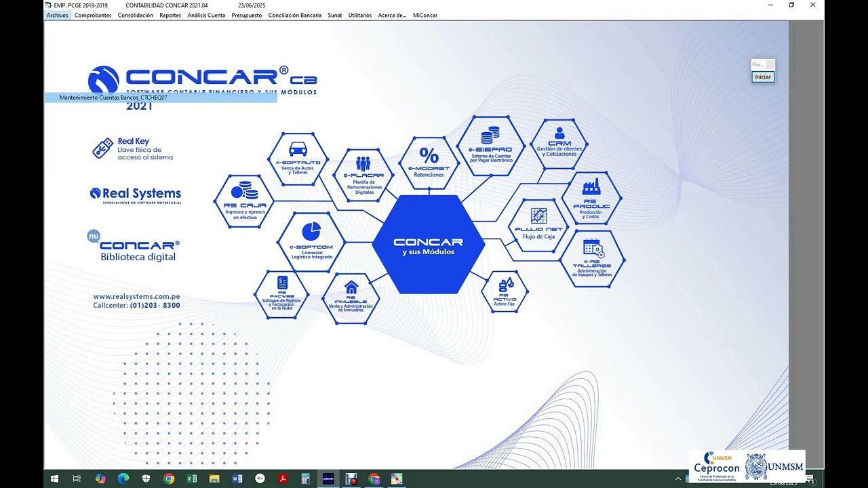Click the Iniciar button

[763, 77]
